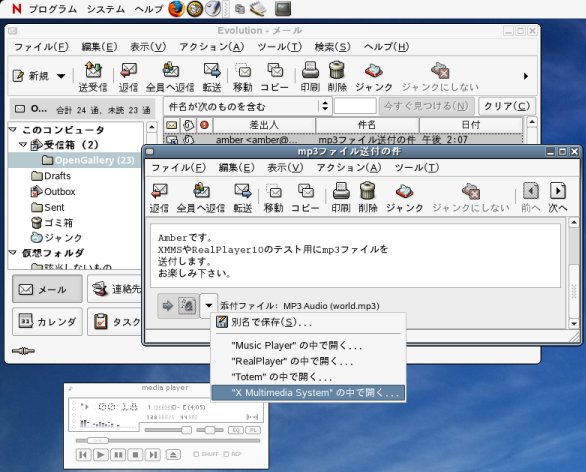Collapse the このコンピュータ tree node
This screenshot has height=472, width=586.
coord(13,129)
